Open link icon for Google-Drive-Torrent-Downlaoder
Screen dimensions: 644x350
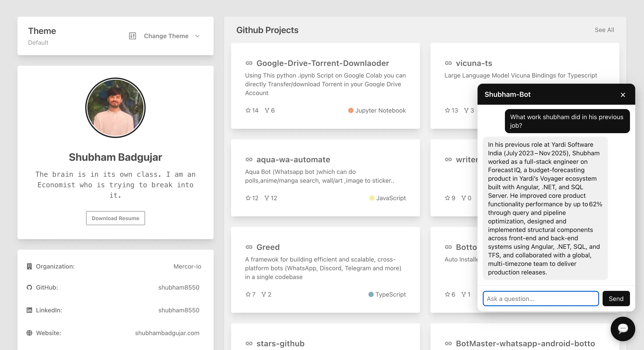pyautogui.click(x=249, y=63)
